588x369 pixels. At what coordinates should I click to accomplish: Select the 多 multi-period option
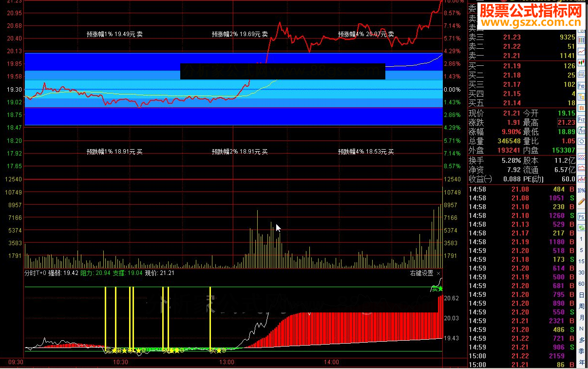[x=582, y=340]
